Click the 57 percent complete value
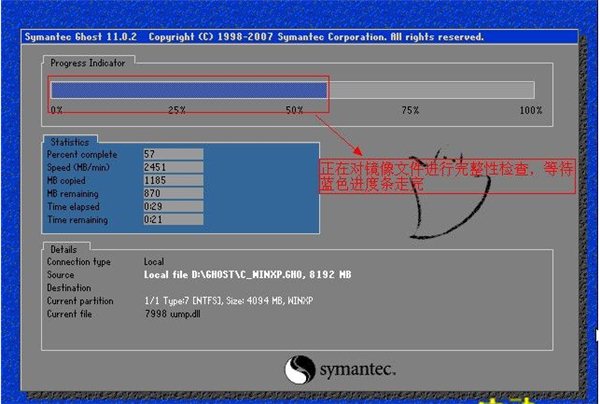This screenshot has width=600, height=404. [173, 154]
